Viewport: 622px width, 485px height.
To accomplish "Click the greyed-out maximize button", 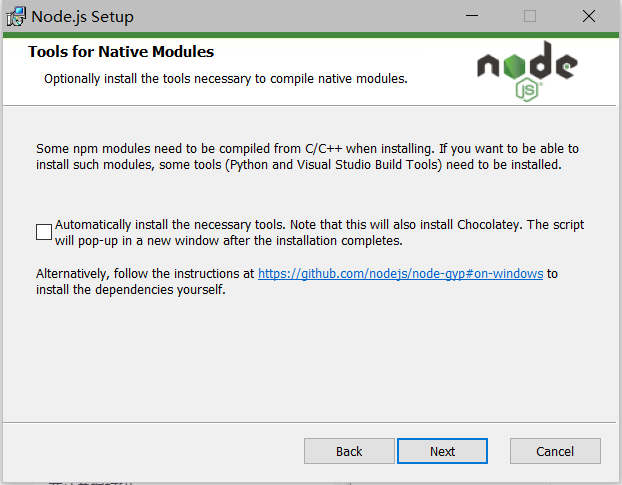I will pos(529,16).
